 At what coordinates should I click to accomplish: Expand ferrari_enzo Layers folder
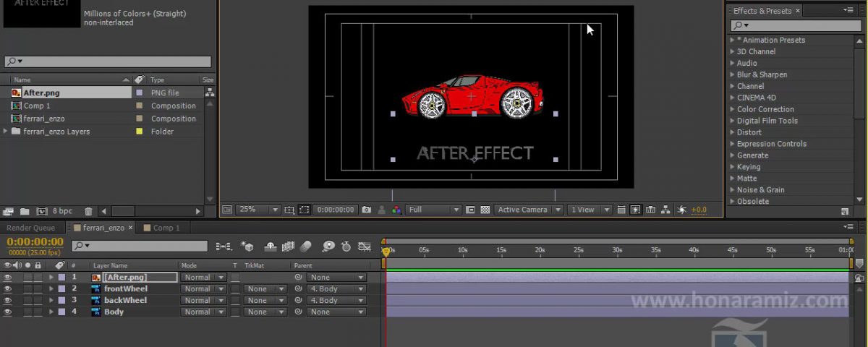point(7,132)
